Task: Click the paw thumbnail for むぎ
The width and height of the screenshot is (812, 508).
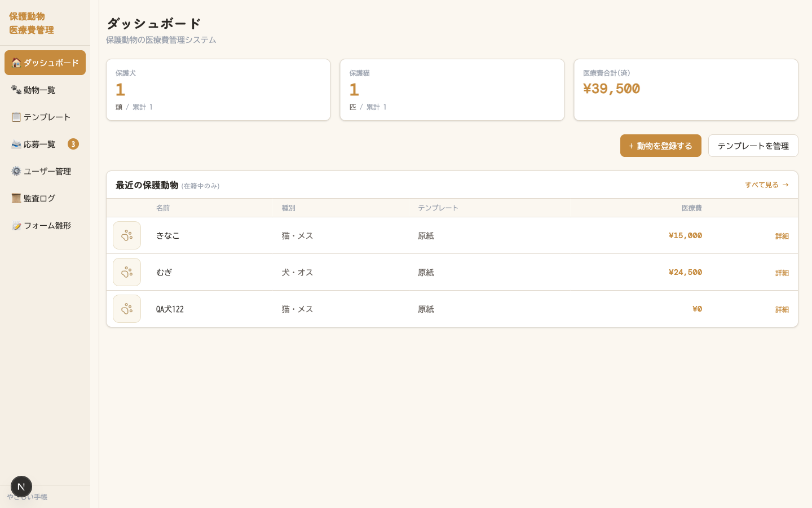Action: [x=127, y=272]
